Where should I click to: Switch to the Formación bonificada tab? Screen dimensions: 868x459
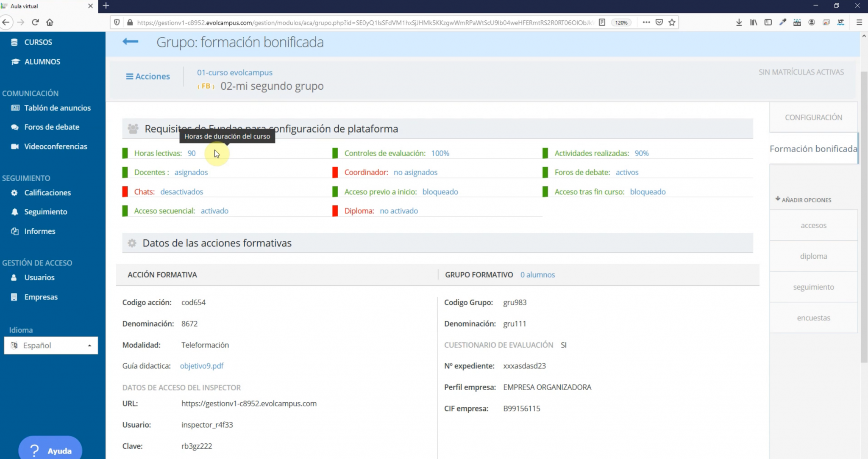813,149
